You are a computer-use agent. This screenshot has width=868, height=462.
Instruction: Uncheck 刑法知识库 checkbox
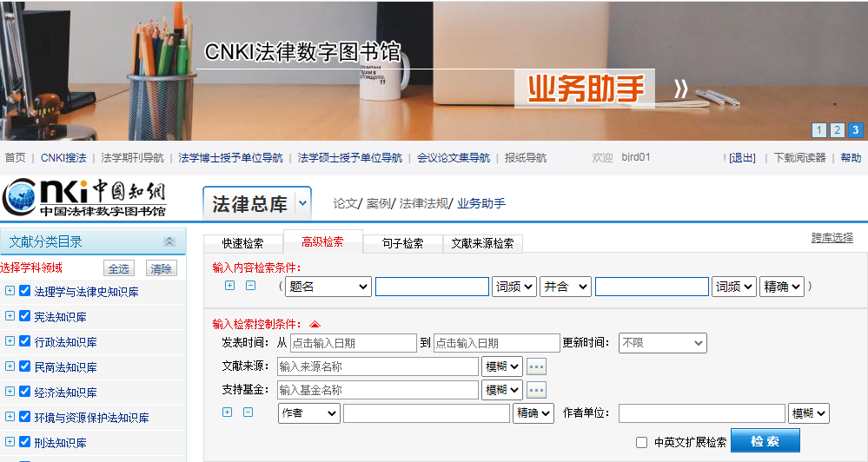click(25, 441)
